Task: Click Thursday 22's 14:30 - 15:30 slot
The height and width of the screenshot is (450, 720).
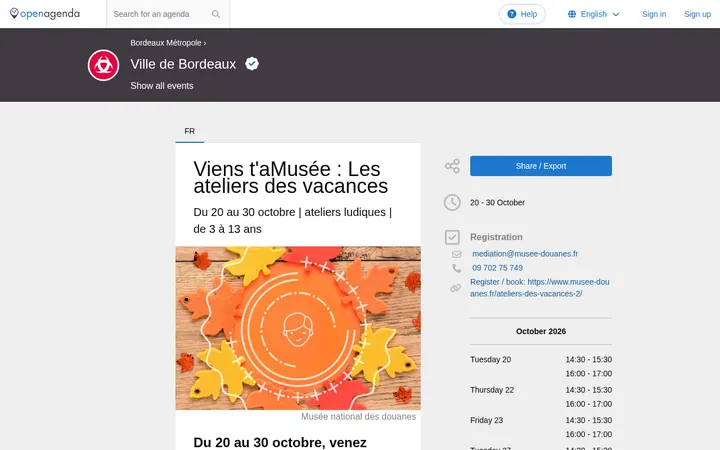Action: tap(589, 390)
